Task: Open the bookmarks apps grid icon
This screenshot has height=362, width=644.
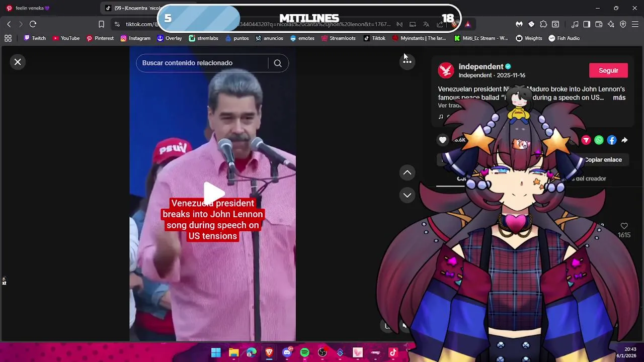Action: tap(8, 38)
